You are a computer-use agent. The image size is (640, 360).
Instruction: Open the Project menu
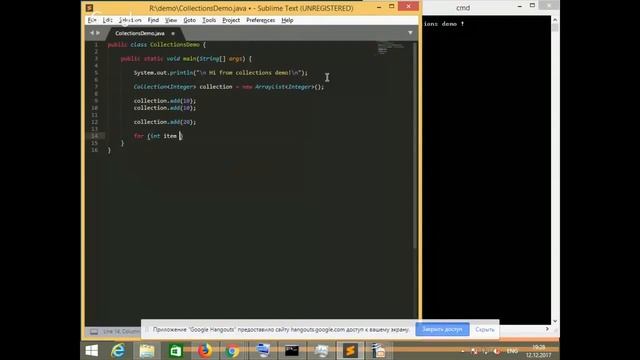[x=231, y=20]
